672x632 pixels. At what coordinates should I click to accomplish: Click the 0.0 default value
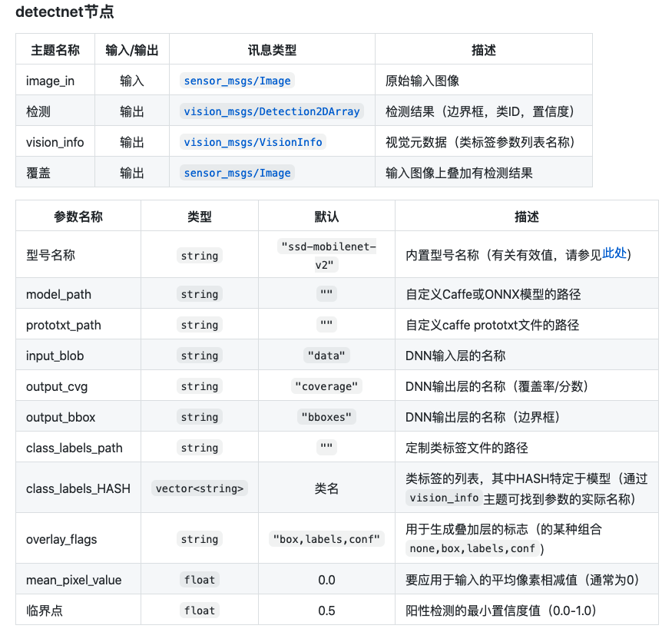(x=326, y=580)
